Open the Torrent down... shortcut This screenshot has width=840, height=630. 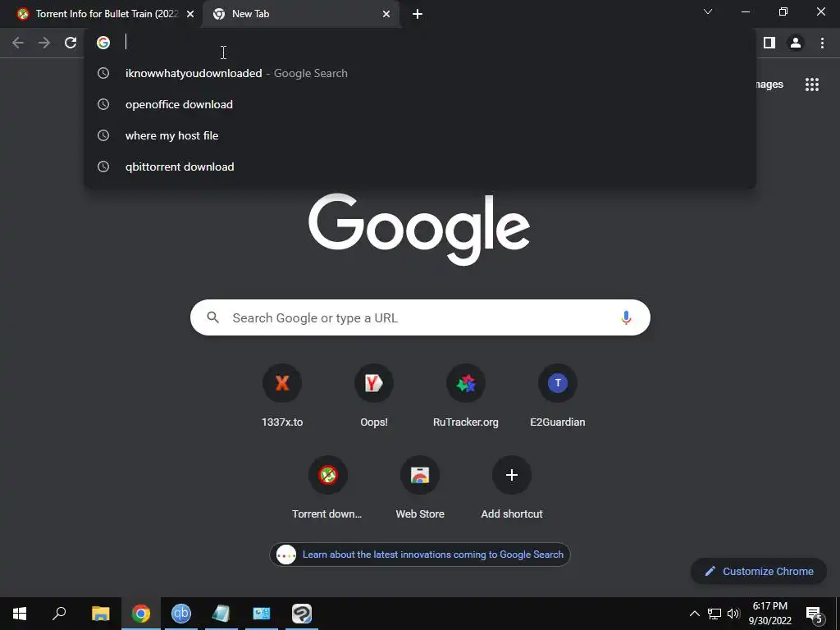(x=327, y=487)
